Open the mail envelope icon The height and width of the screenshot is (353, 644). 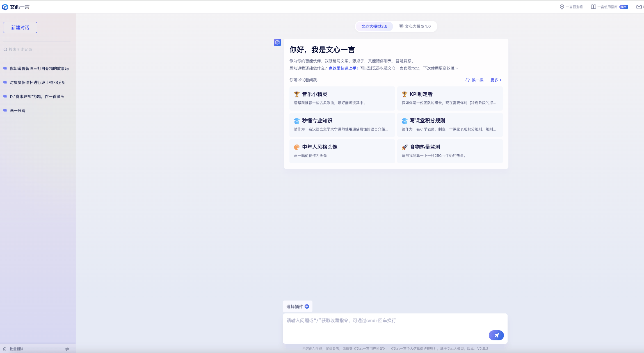pos(639,7)
